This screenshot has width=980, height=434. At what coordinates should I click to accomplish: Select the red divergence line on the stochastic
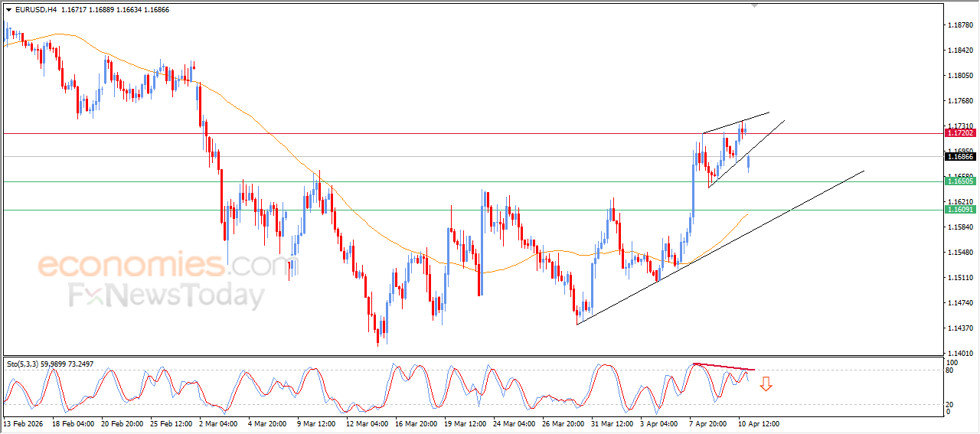click(724, 367)
